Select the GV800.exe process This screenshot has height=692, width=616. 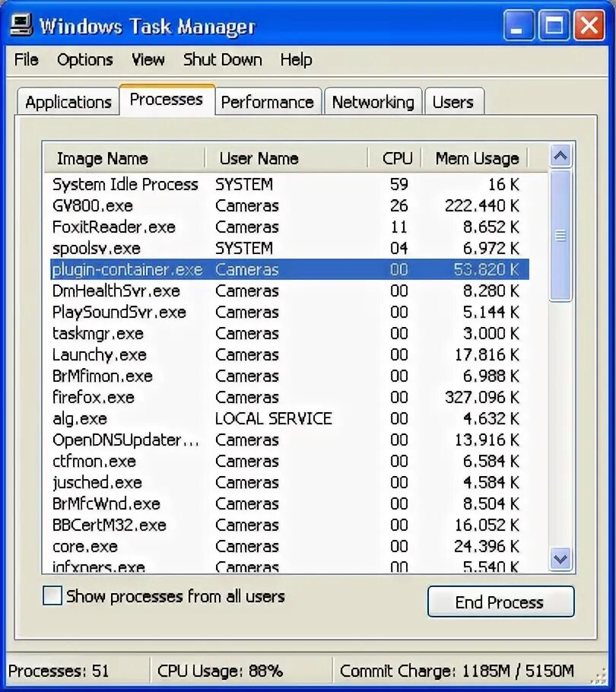click(x=290, y=205)
